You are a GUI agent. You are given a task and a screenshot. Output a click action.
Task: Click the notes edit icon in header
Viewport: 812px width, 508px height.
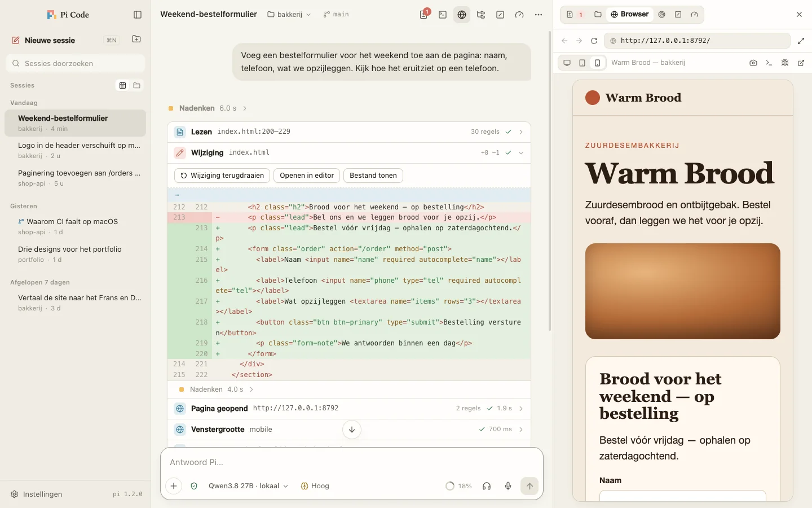pyautogui.click(x=500, y=15)
